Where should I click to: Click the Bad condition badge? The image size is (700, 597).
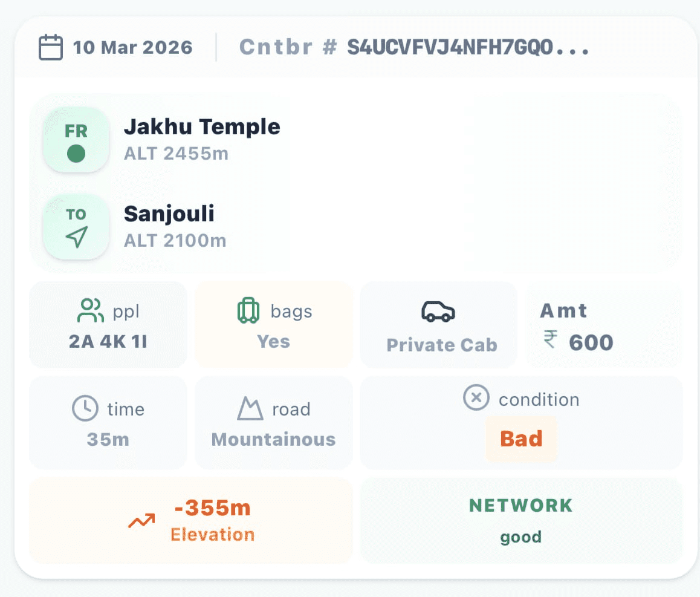(521, 439)
